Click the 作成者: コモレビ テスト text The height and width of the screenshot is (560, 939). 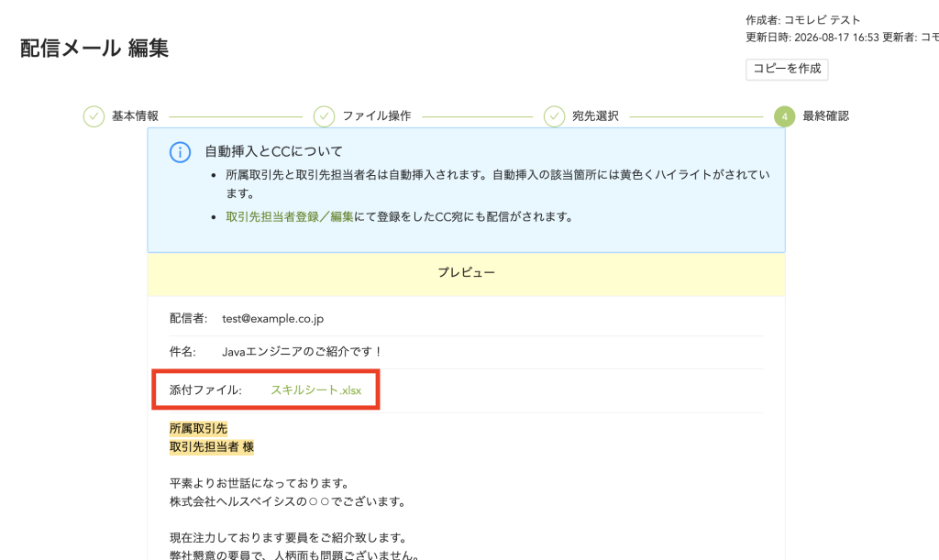coord(802,20)
